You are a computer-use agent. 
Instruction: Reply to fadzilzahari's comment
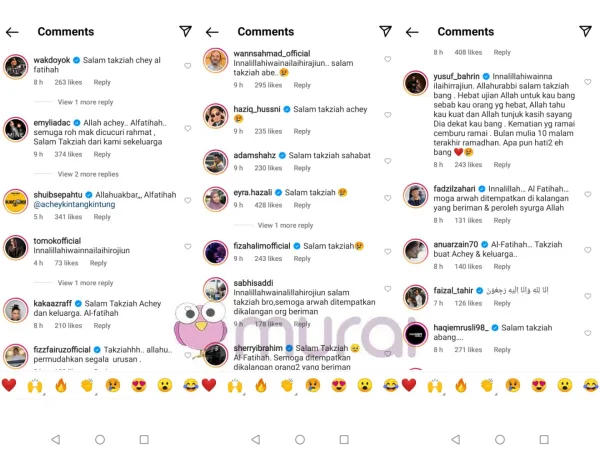502,220
